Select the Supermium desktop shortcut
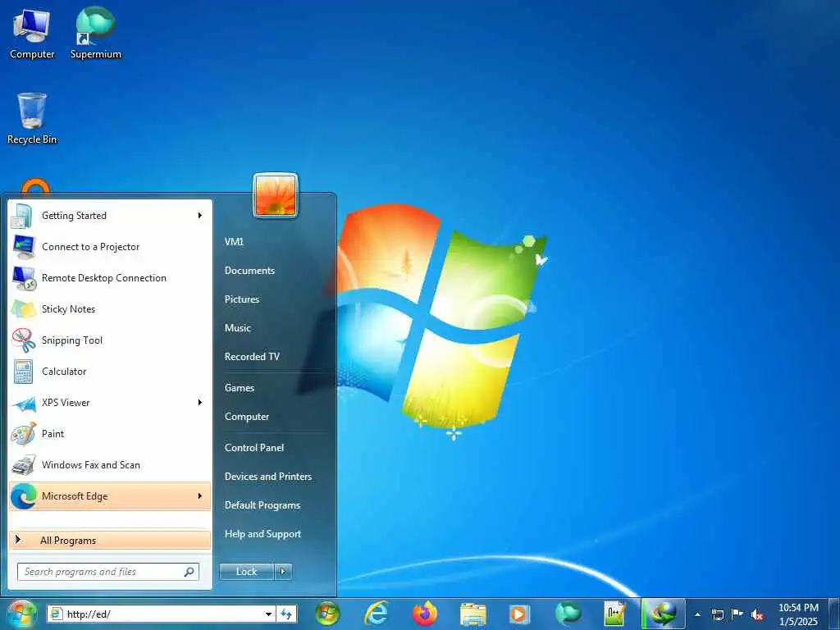The image size is (840, 630). (x=95, y=33)
